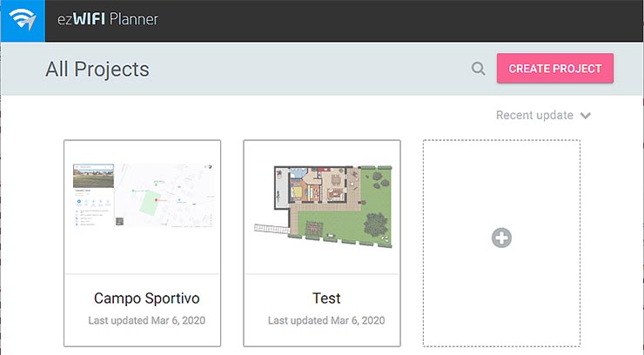Open the Recent update sort dropdown
Viewport: 644px width, 355px height.
click(x=534, y=116)
